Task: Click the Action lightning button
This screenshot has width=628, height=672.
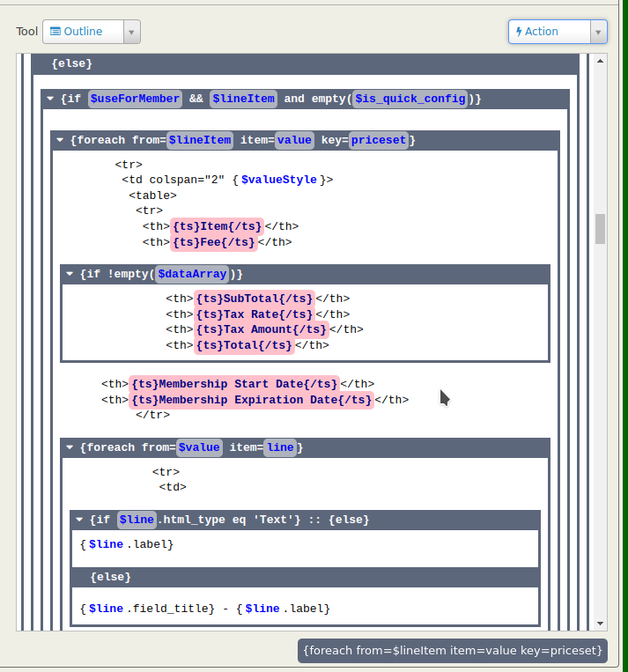Action: point(548,32)
